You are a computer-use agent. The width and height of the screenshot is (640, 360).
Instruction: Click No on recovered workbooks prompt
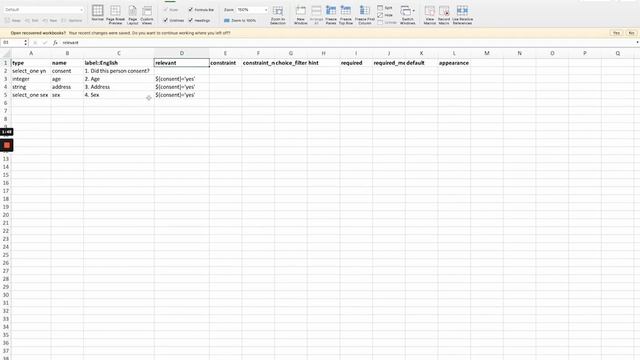click(631, 33)
